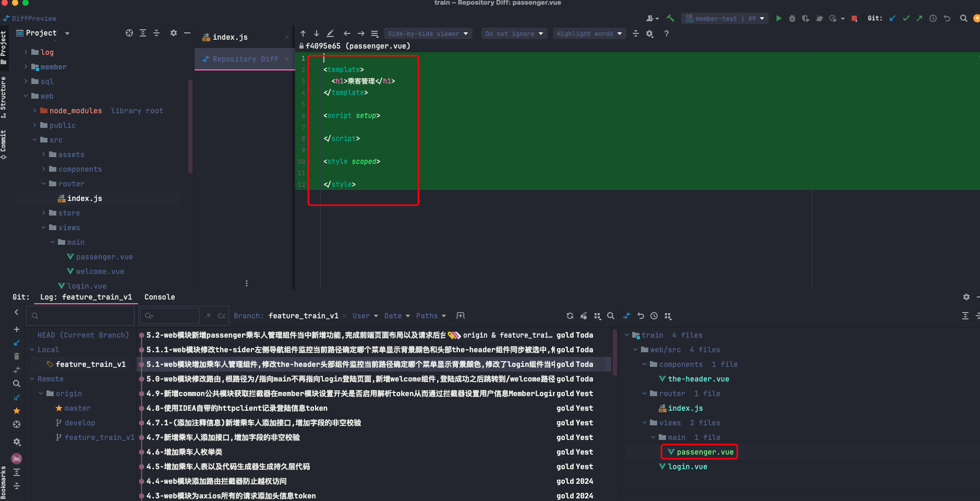This screenshot has height=501, width=980.
Task: Toggle the favorite star in branches toolbar
Action: point(17,411)
